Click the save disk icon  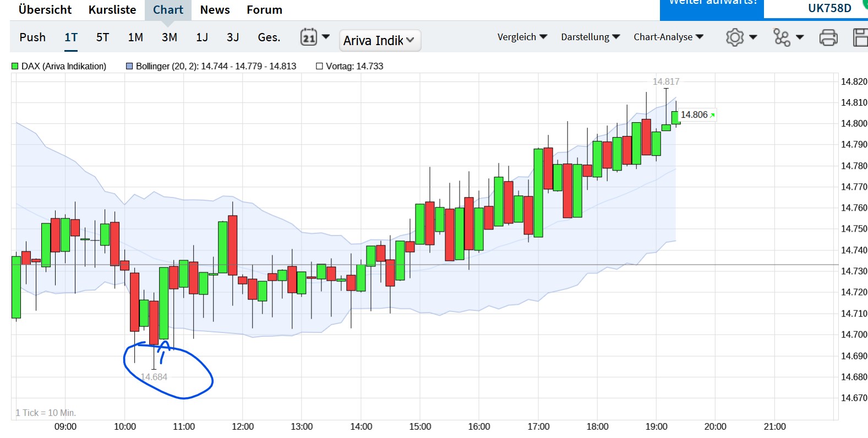[860, 37]
